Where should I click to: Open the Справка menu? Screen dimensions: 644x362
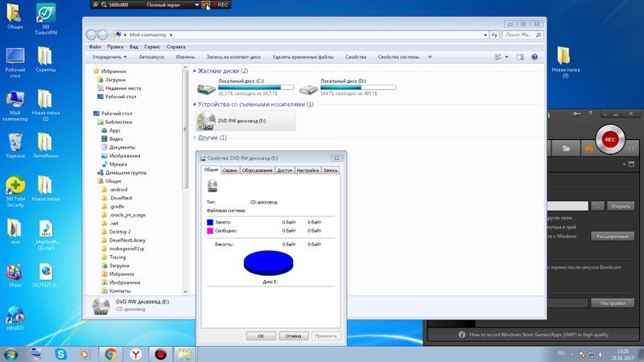coord(175,47)
